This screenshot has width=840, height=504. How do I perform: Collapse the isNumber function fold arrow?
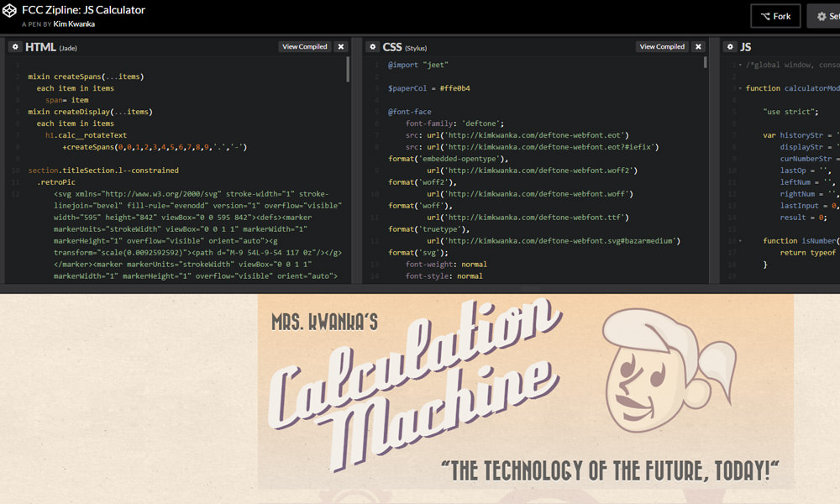click(740, 241)
